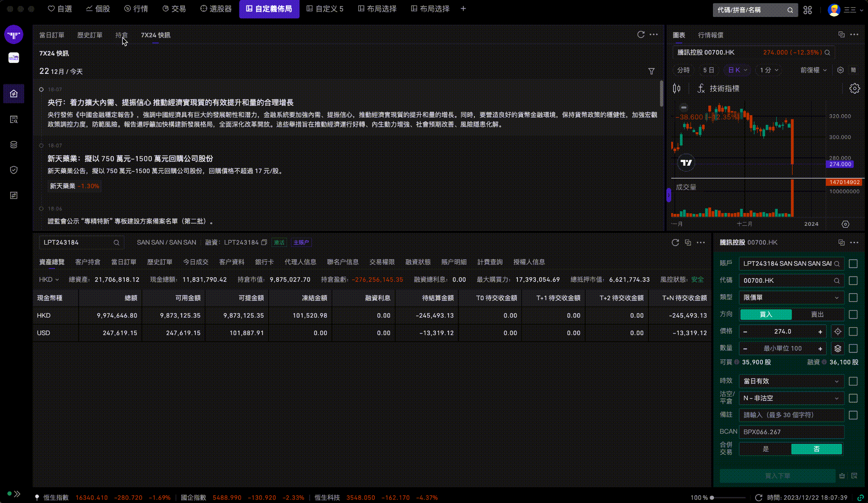Open chart settings gear icon
868x503 pixels.
(x=854, y=89)
